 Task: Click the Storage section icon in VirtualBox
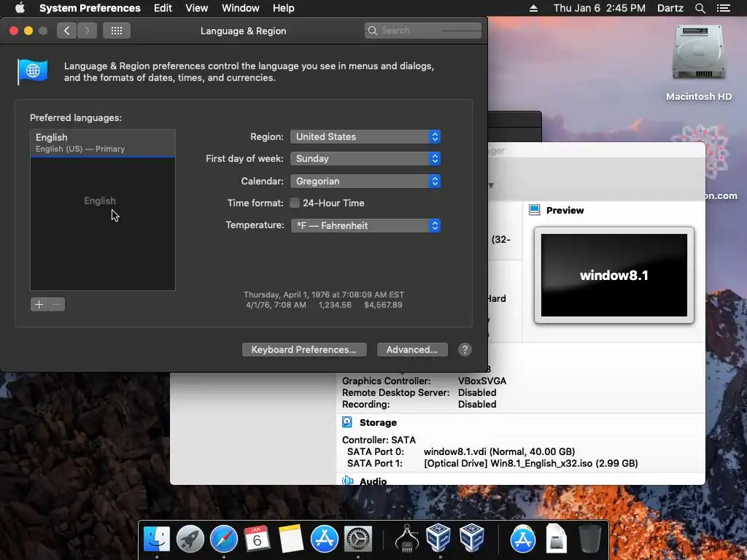[x=347, y=422]
